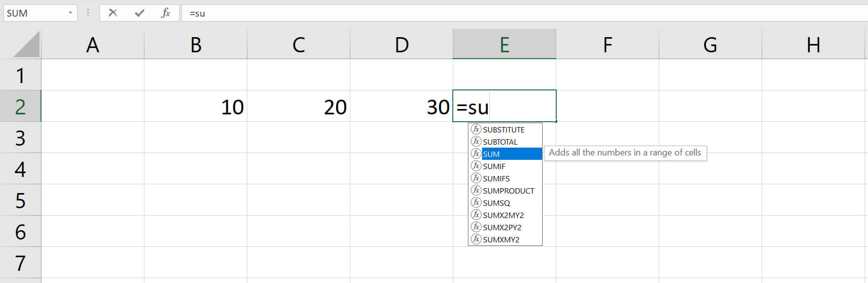This screenshot has width=868, height=283.
Task: Select column H header
Action: pyautogui.click(x=813, y=44)
